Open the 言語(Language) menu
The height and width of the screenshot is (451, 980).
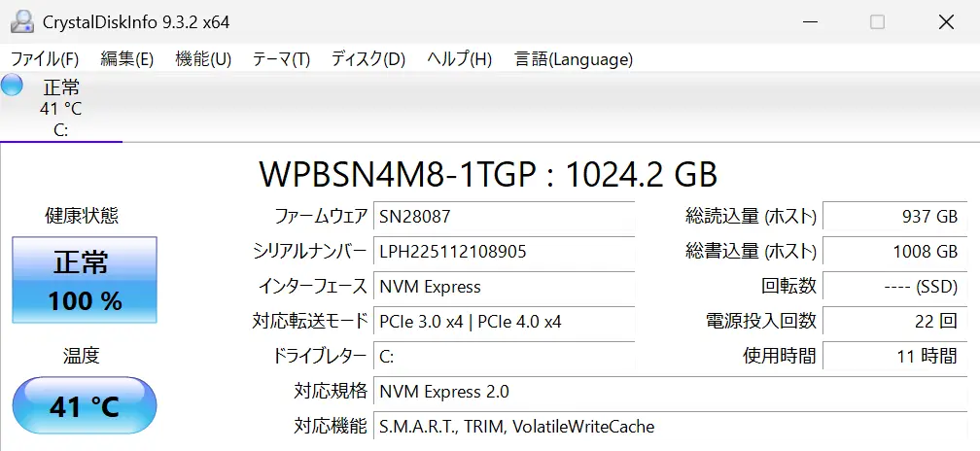coord(574,59)
